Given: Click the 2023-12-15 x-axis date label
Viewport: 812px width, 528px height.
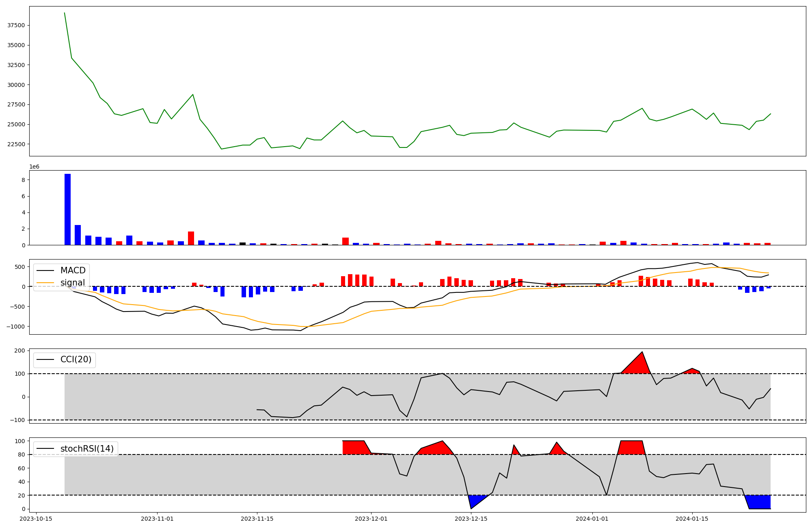Looking at the screenshot, I should [x=471, y=519].
